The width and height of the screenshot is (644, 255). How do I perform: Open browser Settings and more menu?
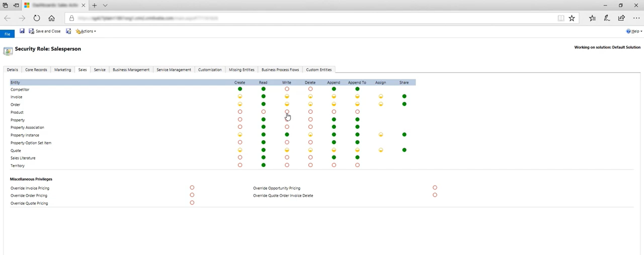coord(636,18)
